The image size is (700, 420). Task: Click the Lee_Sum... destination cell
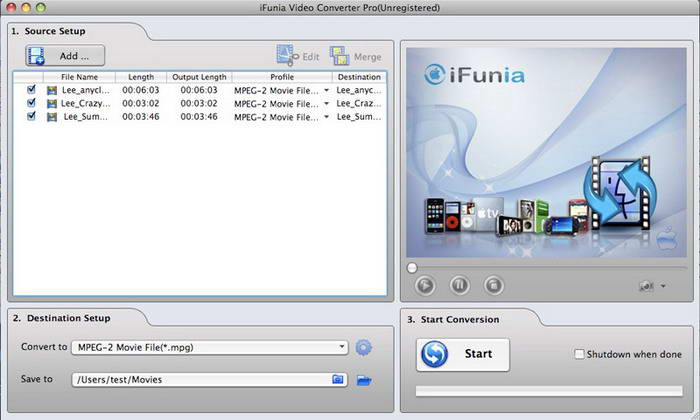click(359, 117)
